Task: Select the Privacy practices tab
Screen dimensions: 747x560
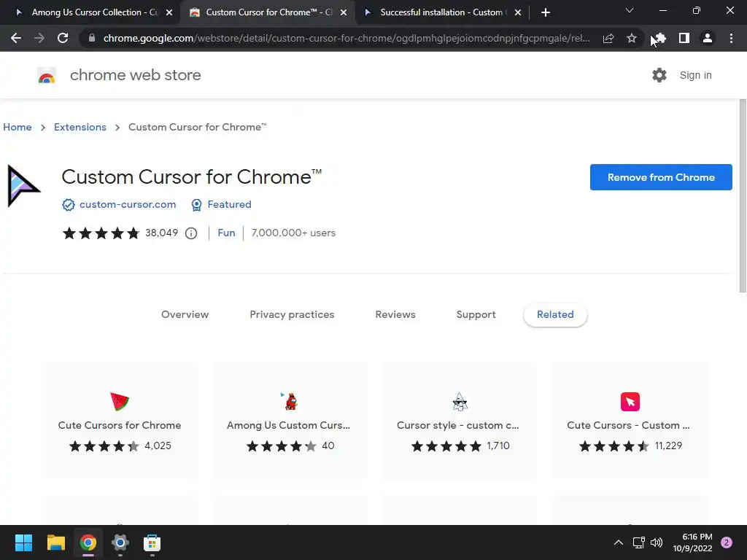Action: coord(292,315)
